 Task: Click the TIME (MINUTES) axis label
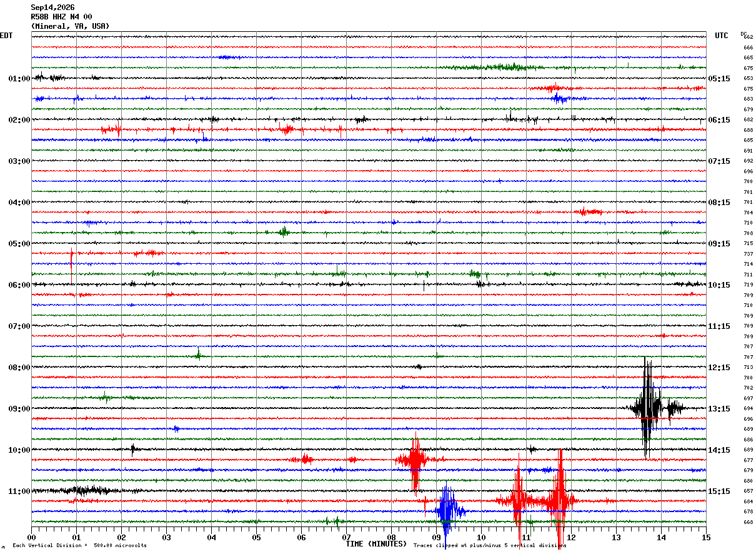(376, 544)
